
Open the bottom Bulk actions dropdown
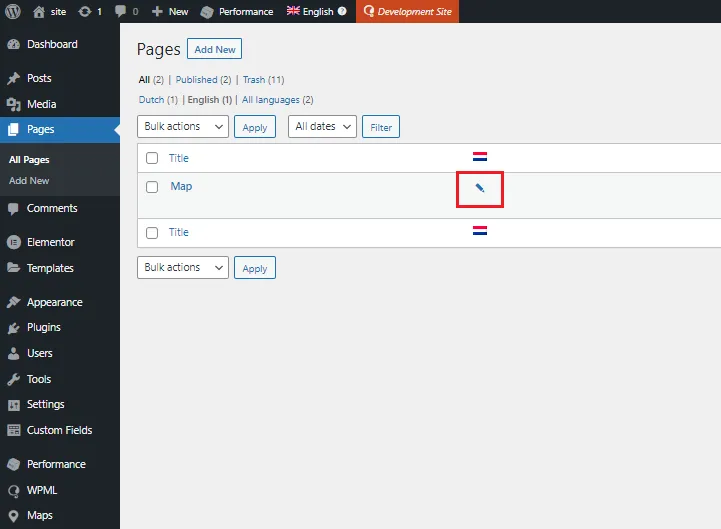(183, 268)
